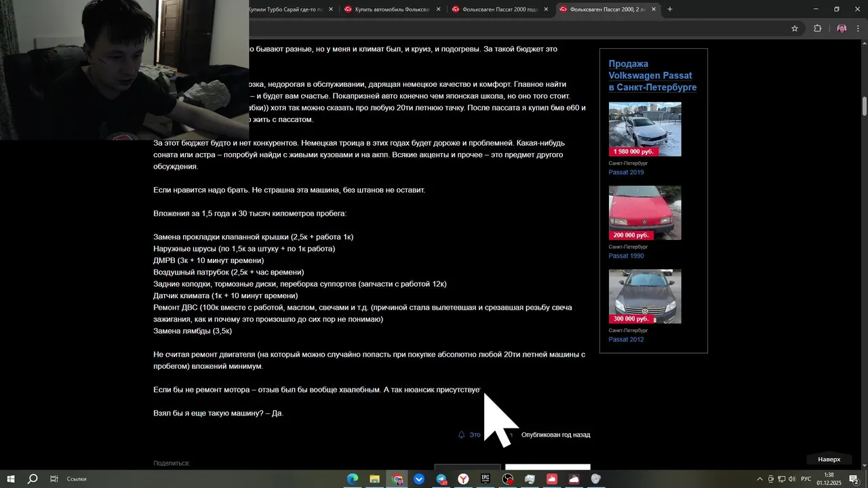Click the bookmark star icon in address bar
The width and height of the screenshot is (868, 488).
[x=795, y=28]
